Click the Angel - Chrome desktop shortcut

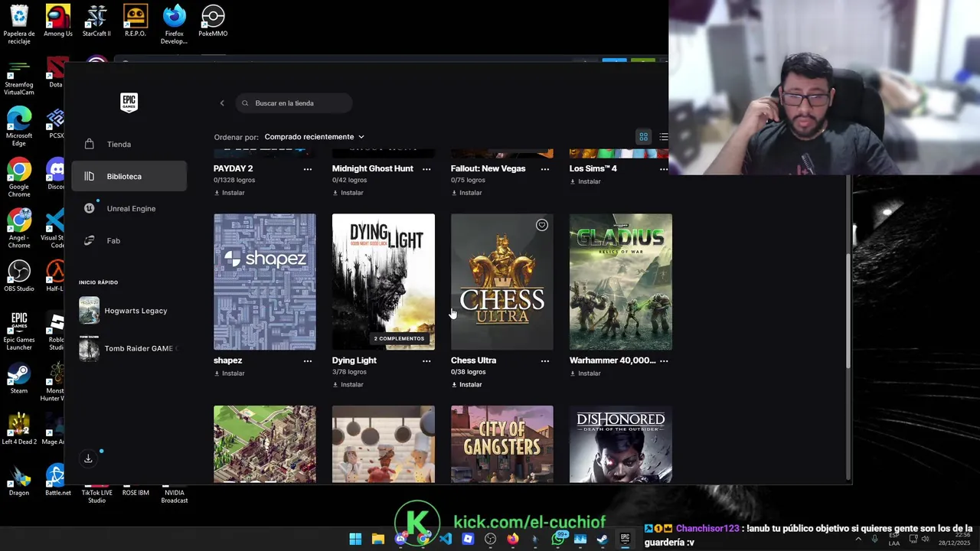pyautogui.click(x=19, y=229)
